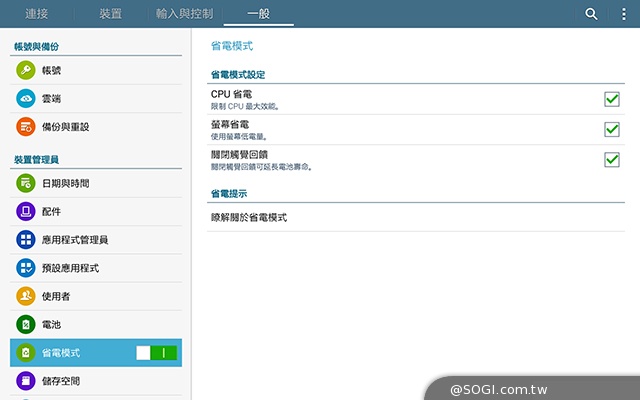The height and width of the screenshot is (400, 640).
Task: Open the search magnifier icon
Action: coord(591,14)
